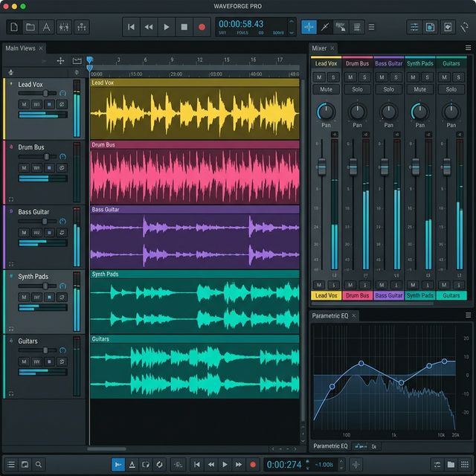
Task: Activate the highlighted blue snap tool
Action: (309, 27)
